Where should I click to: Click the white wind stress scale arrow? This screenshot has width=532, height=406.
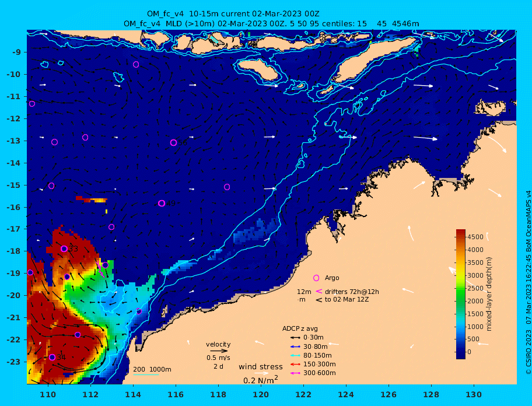261,373
